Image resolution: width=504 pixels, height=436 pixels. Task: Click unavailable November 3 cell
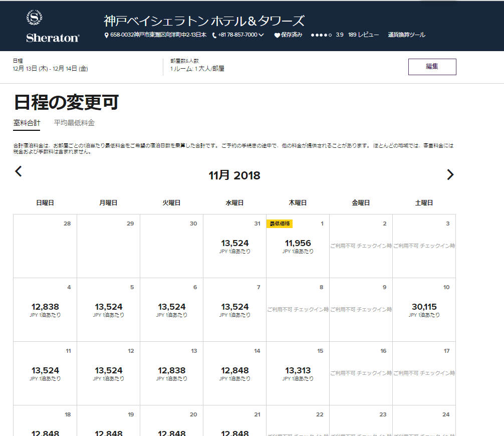coord(424,246)
